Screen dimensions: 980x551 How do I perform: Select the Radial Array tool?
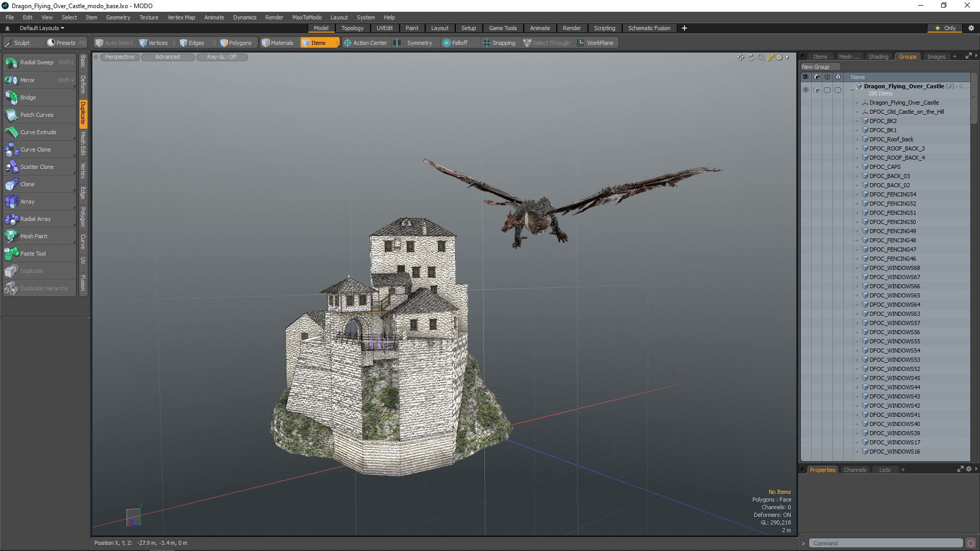[35, 219]
